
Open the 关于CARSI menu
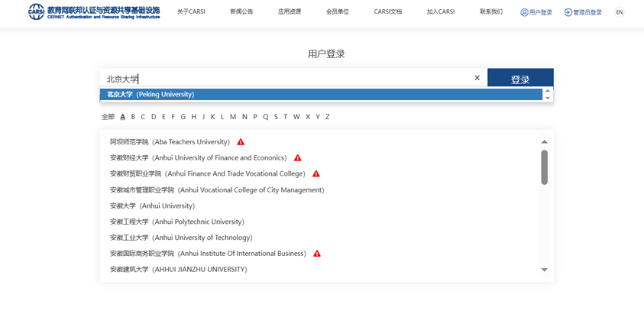191,12
